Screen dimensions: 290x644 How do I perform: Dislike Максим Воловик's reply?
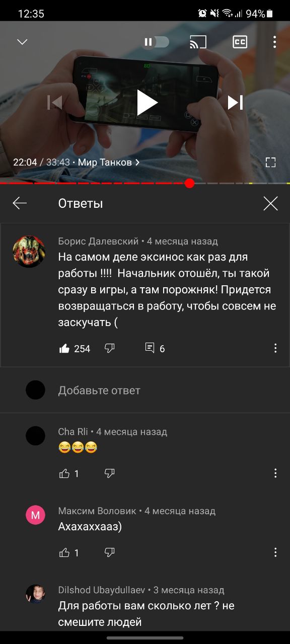(x=109, y=552)
